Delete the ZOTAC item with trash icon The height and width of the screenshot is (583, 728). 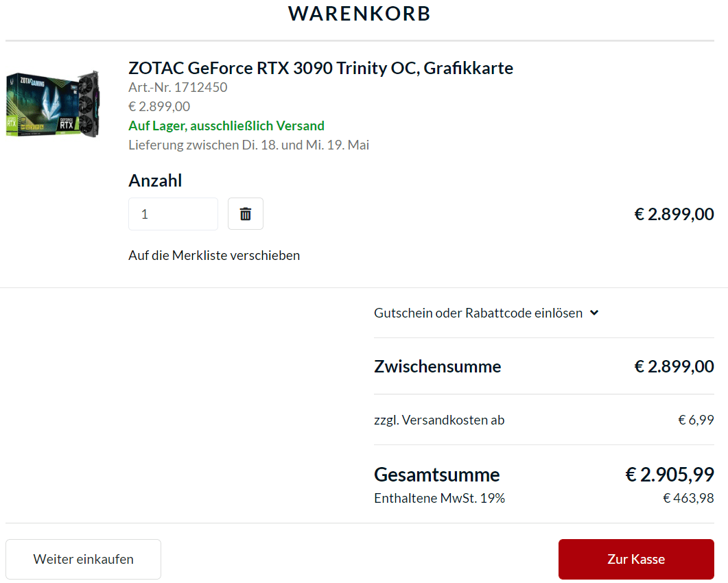[246, 214]
